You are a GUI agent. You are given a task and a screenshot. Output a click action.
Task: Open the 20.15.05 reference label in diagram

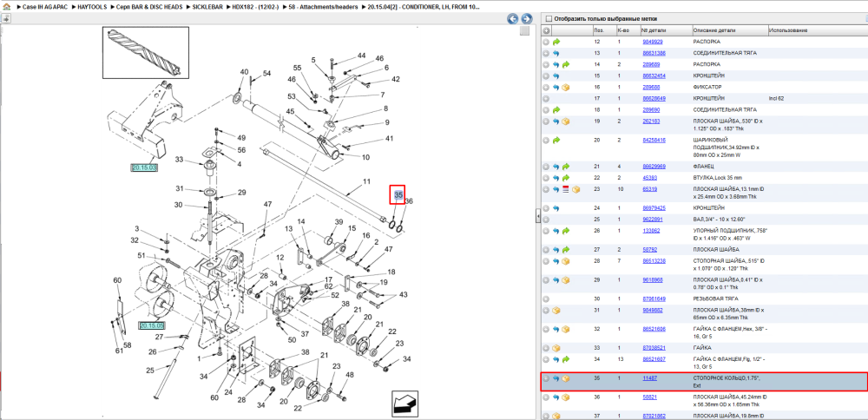click(152, 325)
